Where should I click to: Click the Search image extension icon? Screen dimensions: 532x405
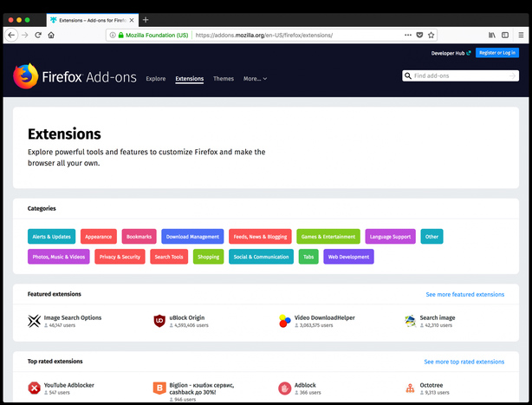[410, 321]
